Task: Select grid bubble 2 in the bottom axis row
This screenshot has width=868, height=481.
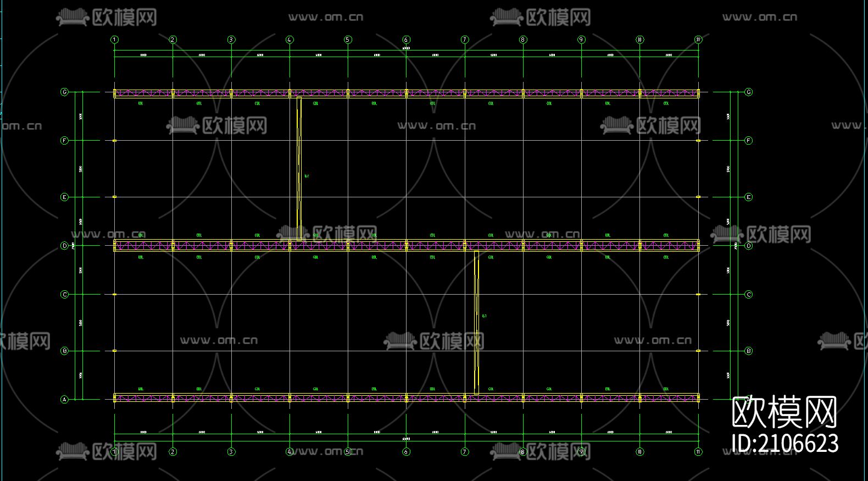Action: pos(173,452)
